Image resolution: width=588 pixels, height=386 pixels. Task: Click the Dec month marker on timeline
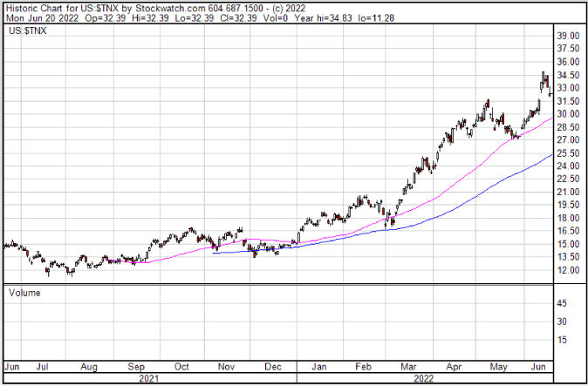pos(274,366)
